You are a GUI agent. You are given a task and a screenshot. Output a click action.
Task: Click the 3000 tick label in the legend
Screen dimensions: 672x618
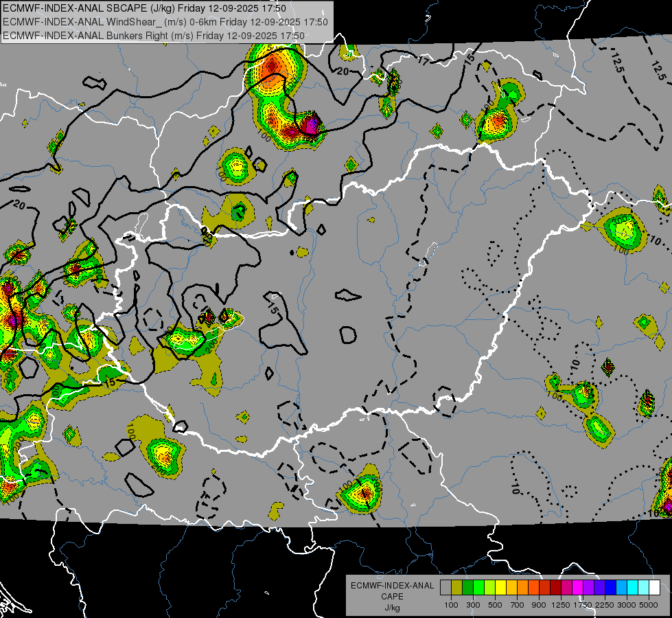click(x=627, y=605)
